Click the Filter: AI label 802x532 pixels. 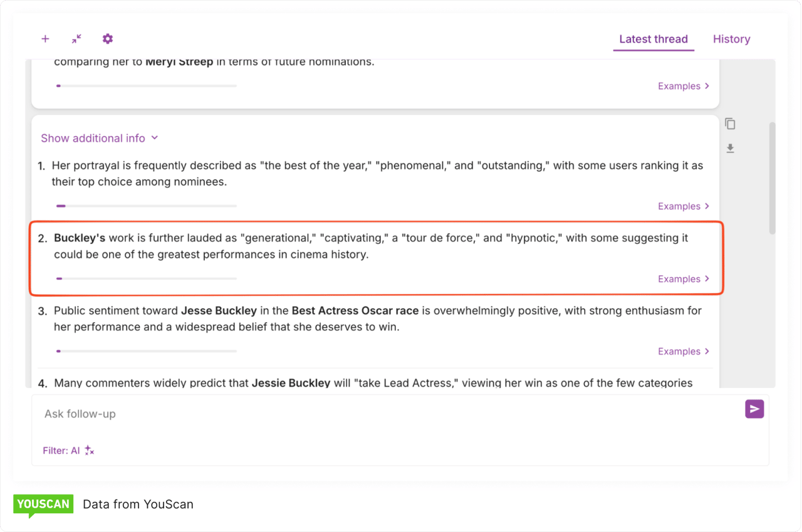pos(61,451)
